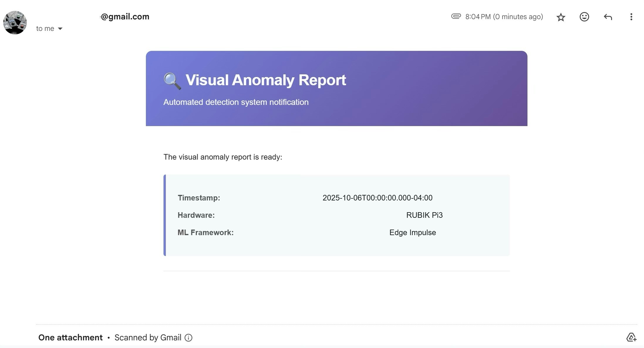
Task: Open the three-dot More options menu
Action: tap(631, 17)
